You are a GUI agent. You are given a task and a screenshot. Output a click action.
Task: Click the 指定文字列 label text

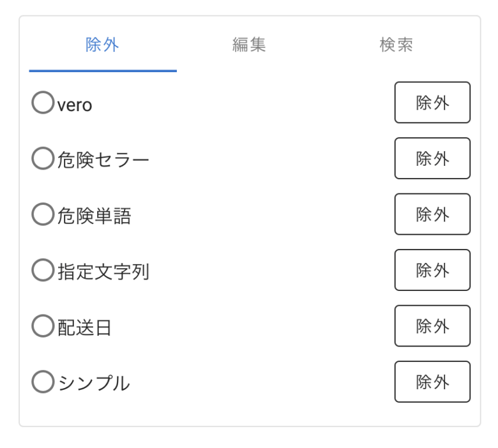[103, 272]
